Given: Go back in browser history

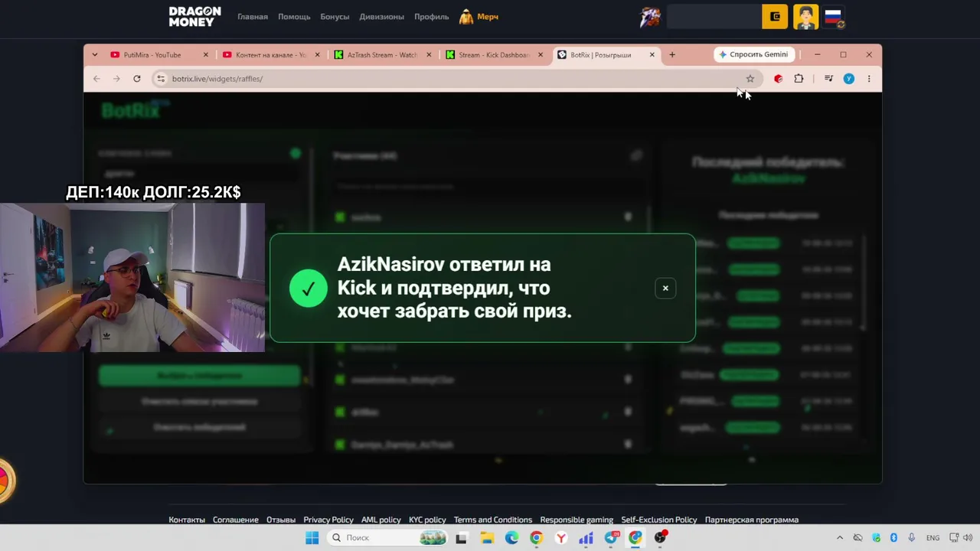Looking at the screenshot, I should (96, 79).
